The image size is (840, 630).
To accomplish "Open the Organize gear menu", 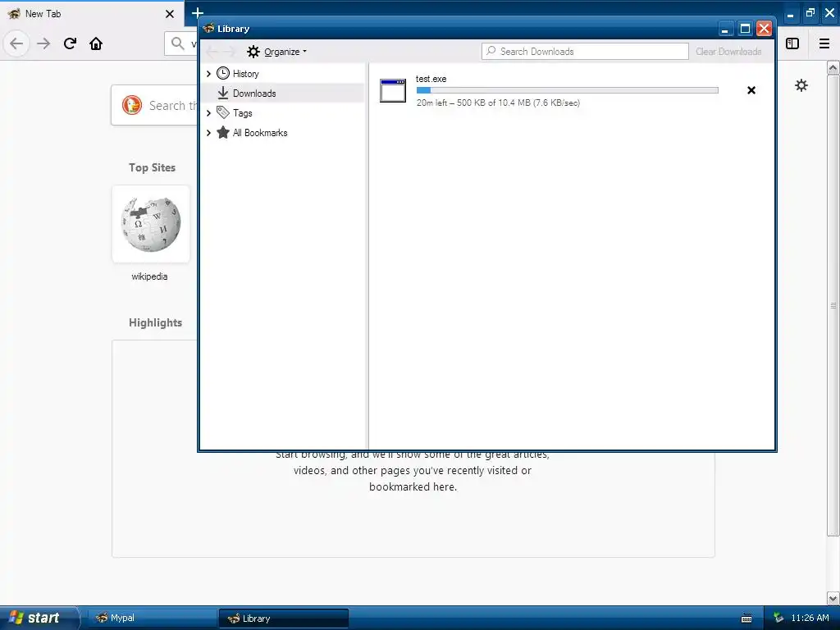I will coord(276,52).
